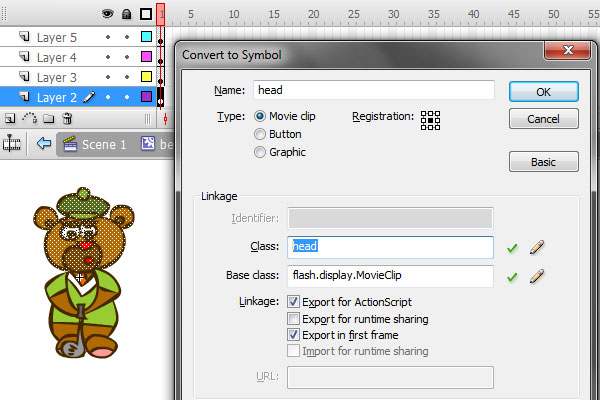The width and height of the screenshot is (600, 400).
Task: Click the Layer 3 page icon
Action: click(24, 77)
